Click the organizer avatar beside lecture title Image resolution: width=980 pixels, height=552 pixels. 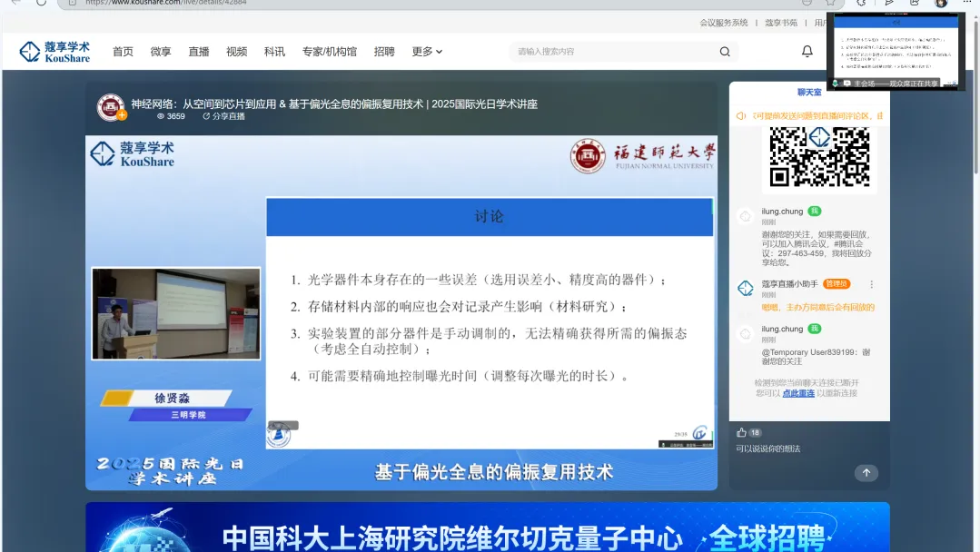[111, 108]
